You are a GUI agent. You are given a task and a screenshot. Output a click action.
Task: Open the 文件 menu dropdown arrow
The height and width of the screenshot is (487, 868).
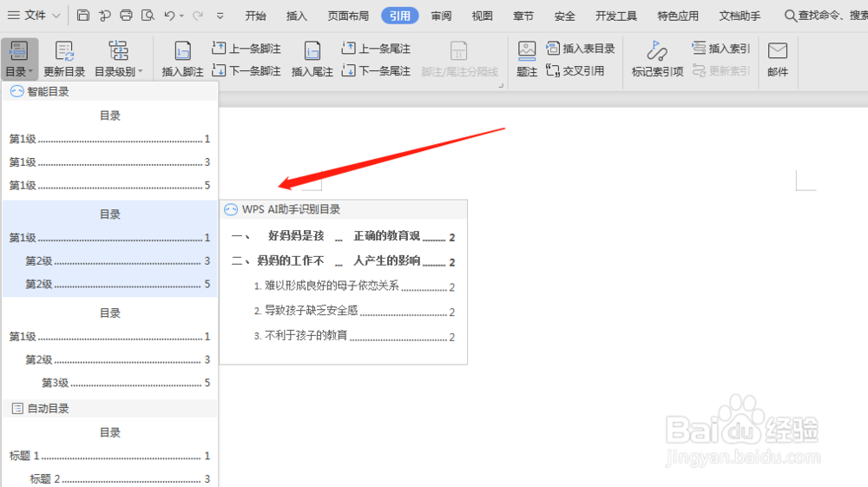click(x=56, y=16)
